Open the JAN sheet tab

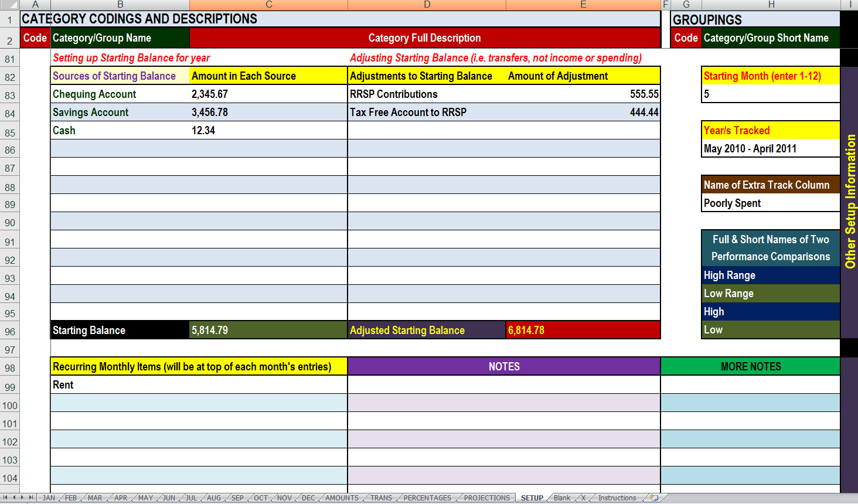49,498
